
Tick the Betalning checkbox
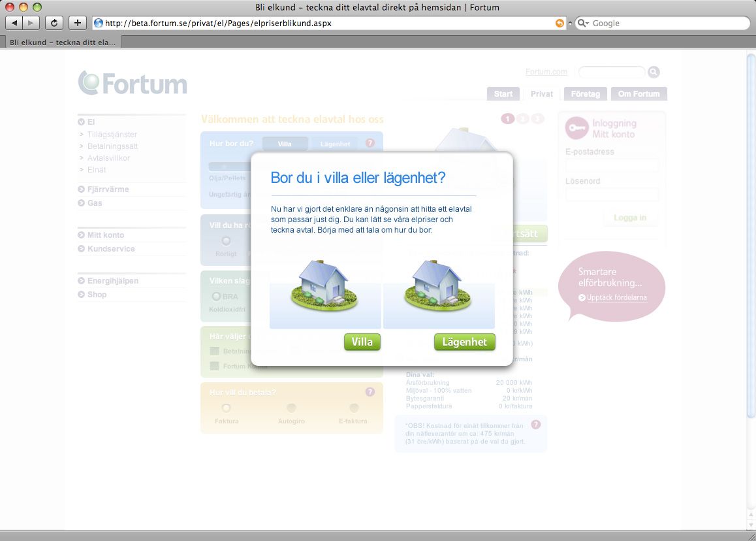click(x=215, y=352)
